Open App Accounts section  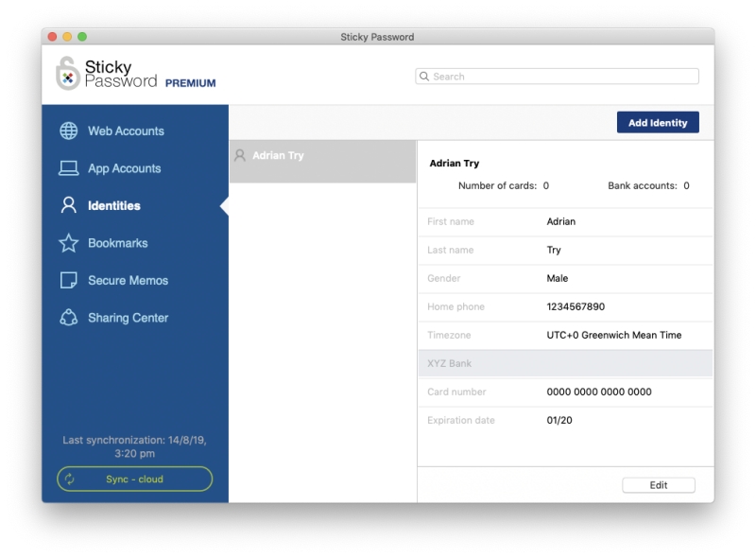coord(125,168)
